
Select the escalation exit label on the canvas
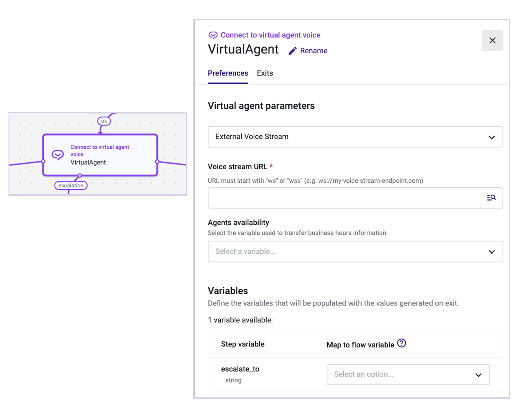tap(71, 185)
